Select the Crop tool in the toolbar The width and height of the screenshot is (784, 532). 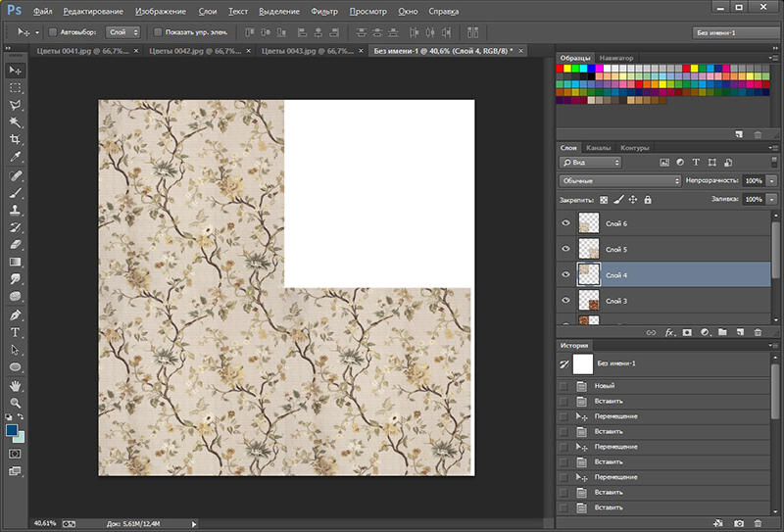click(x=16, y=139)
